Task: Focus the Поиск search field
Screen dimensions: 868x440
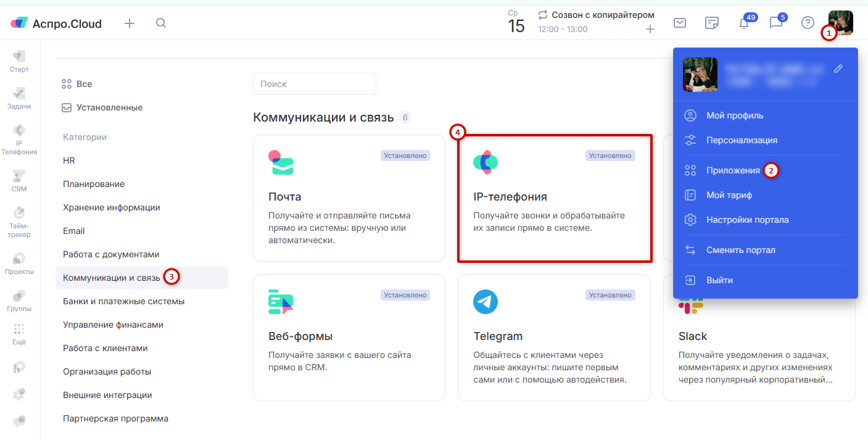Action: [315, 84]
